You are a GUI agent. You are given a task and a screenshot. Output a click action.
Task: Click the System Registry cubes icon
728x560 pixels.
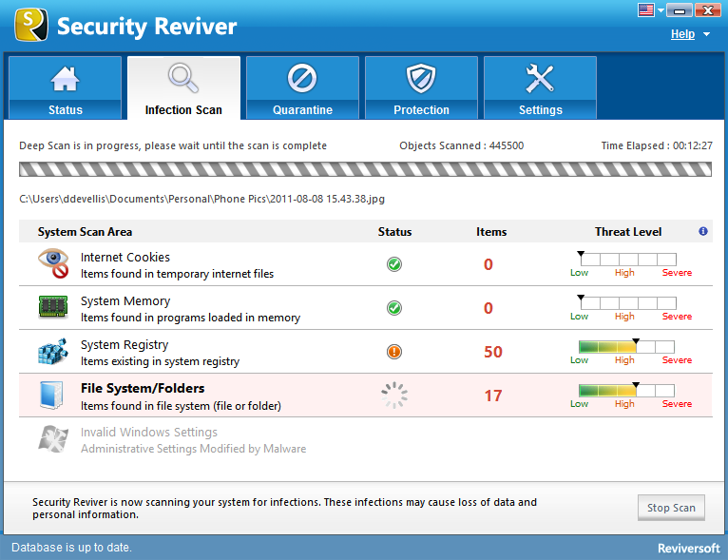click(53, 352)
